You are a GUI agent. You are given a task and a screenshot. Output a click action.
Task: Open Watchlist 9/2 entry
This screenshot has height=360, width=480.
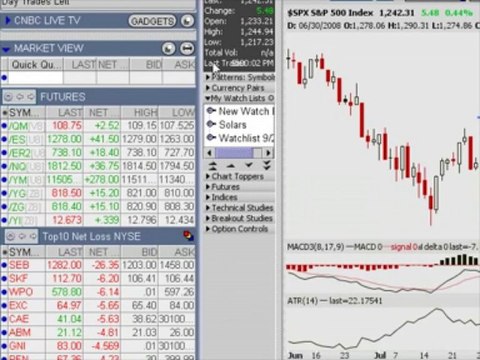pos(240,138)
